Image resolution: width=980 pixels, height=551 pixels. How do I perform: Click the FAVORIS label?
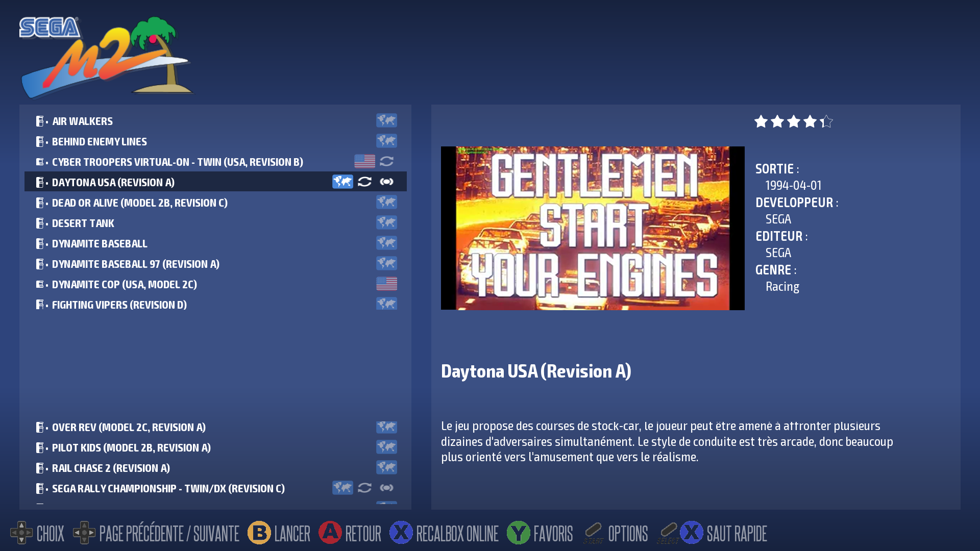click(553, 534)
